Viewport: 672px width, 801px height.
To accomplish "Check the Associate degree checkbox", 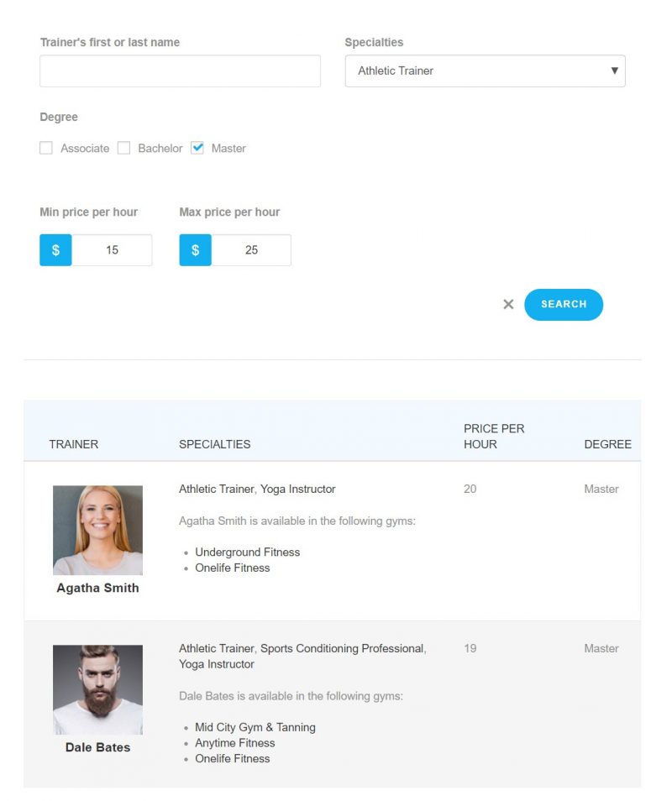I will point(46,148).
